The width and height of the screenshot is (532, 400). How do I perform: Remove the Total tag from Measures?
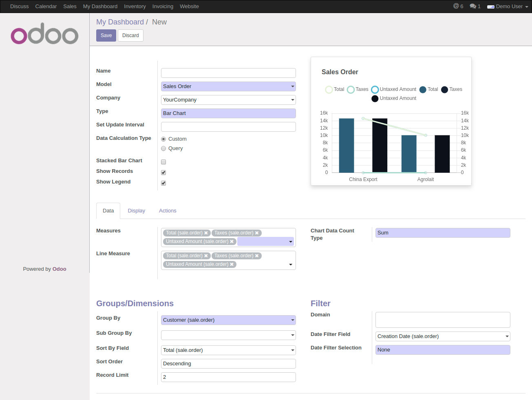click(206, 233)
